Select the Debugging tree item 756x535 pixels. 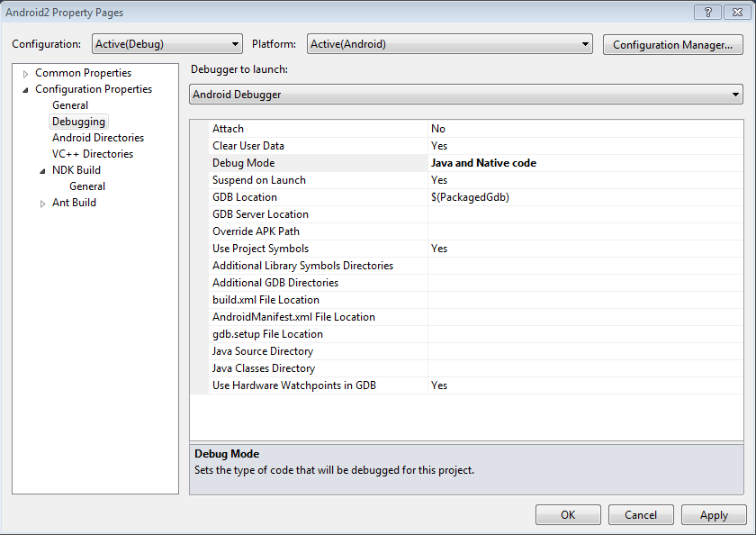(78, 122)
